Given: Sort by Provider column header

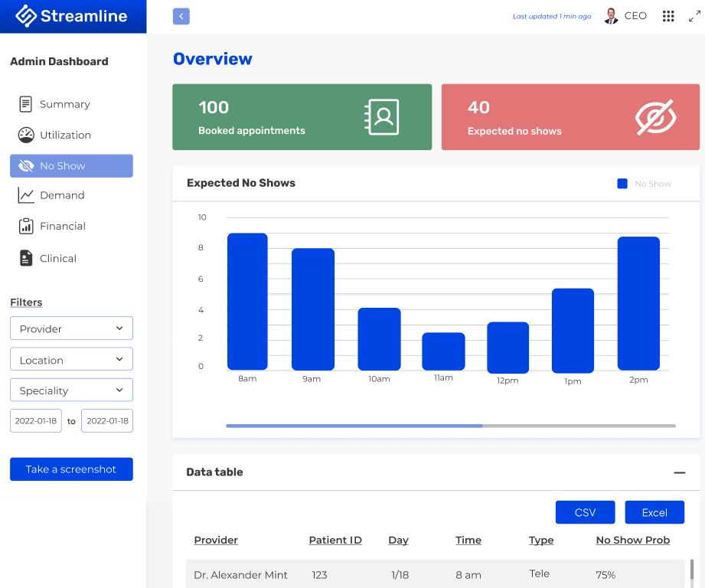Looking at the screenshot, I should pos(216,540).
